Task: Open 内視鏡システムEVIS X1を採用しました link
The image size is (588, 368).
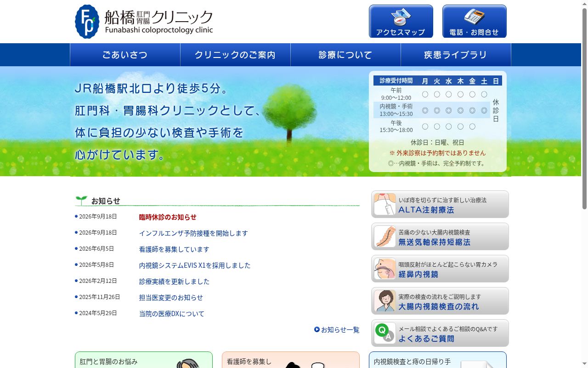Action: pos(195,265)
